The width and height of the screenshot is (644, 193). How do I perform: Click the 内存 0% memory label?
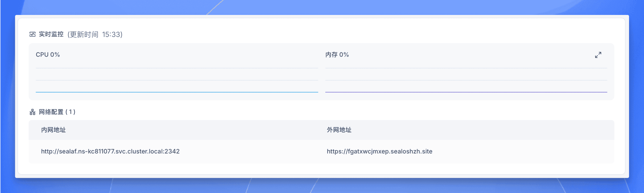click(337, 55)
